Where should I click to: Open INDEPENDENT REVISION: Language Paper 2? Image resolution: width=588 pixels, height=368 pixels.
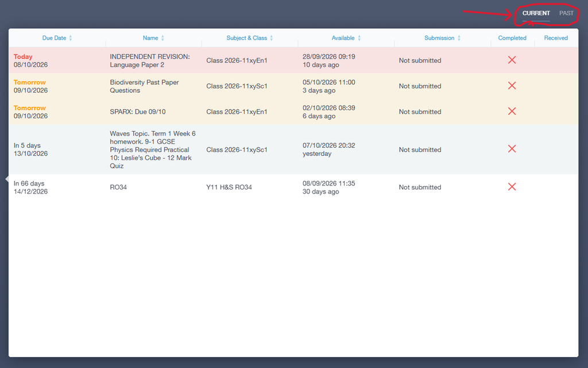click(150, 61)
